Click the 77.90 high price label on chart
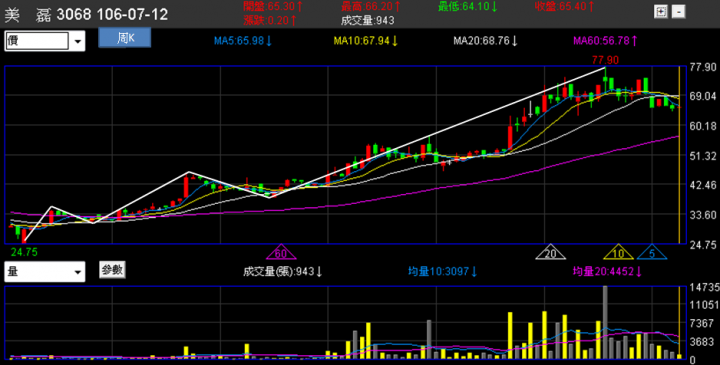720x365 pixels. (605, 60)
